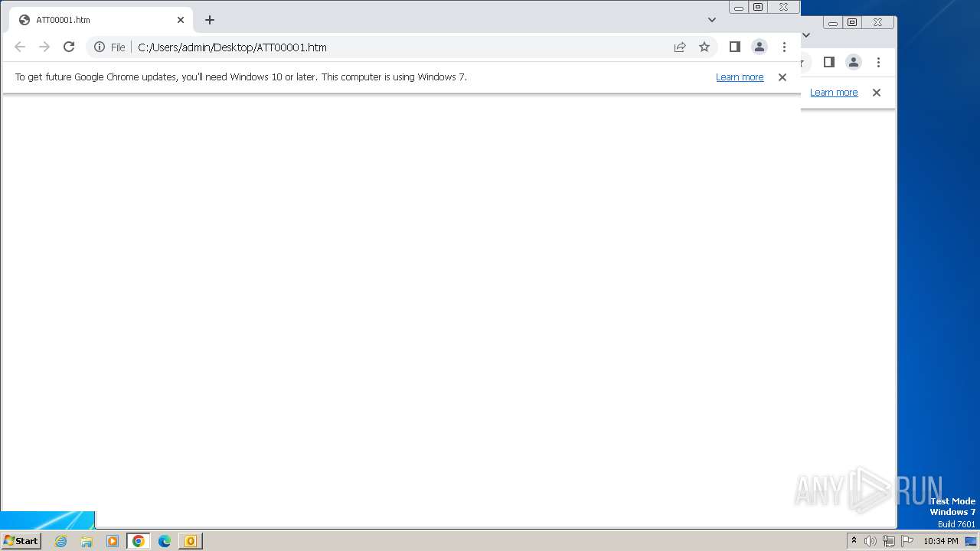The image size is (980, 551).
Task: Dismiss the infobar in background Chrome window
Action: click(877, 93)
